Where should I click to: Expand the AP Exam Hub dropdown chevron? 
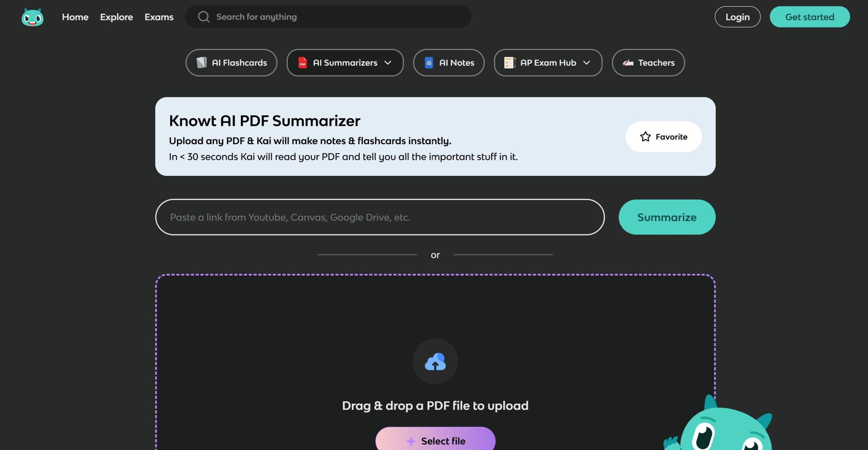coord(587,62)
